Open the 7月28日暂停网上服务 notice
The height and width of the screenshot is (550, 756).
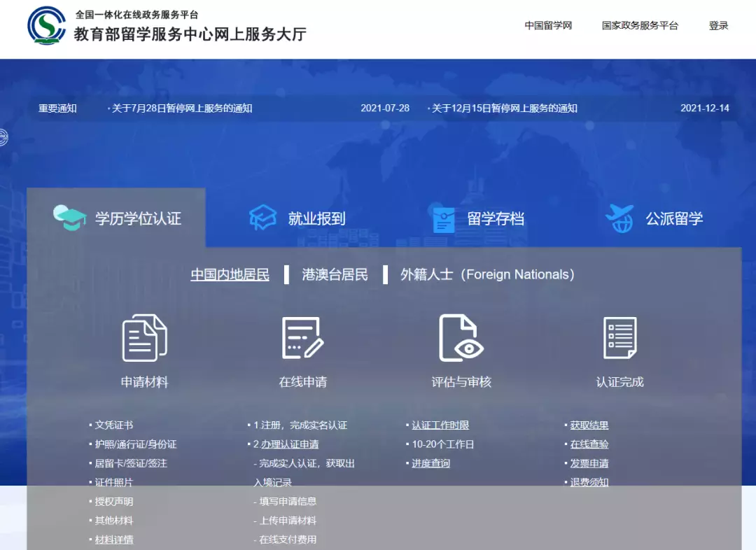tap(182, 108)
